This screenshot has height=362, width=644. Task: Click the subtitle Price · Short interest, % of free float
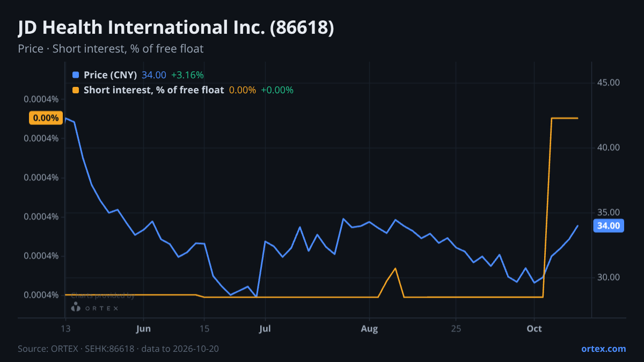tap(111, 49)
